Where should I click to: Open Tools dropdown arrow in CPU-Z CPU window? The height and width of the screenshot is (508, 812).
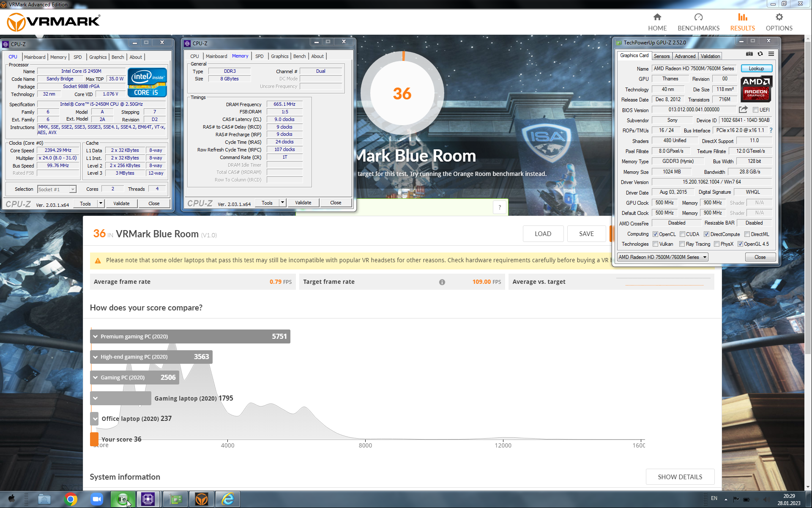(x=101, y=203)
